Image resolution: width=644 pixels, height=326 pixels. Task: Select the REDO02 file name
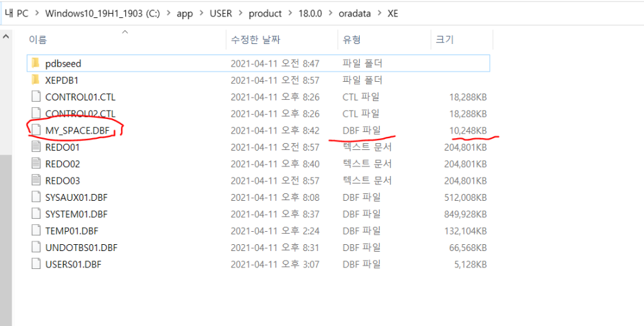coord(63,164)
